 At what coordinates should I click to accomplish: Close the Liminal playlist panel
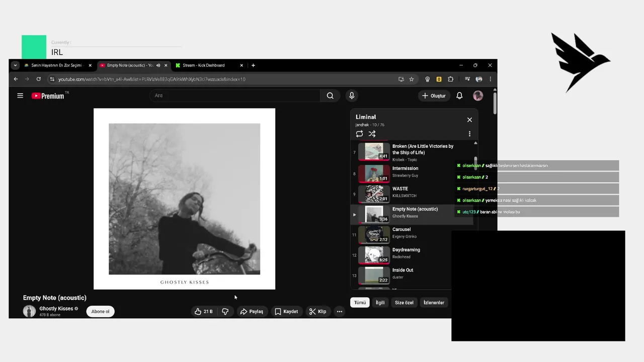(469, 120)
